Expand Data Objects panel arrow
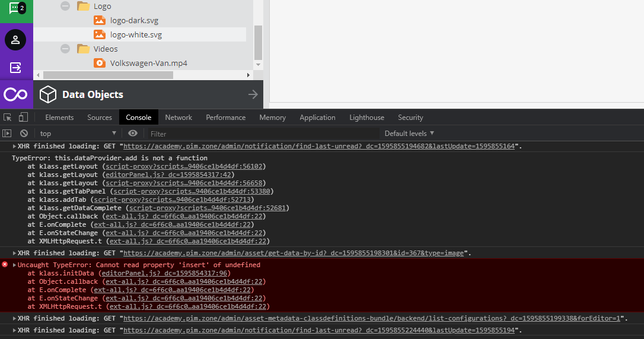The height and width of the screenshot is (339, 644). point(253,94)
